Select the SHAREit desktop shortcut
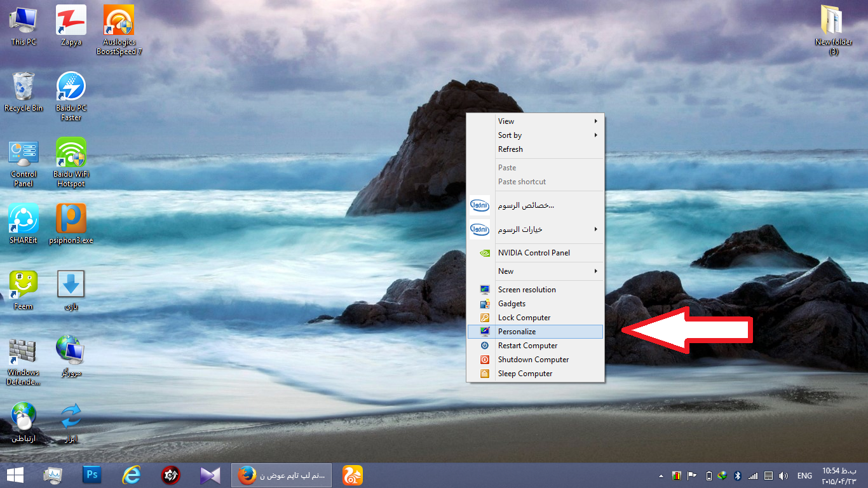Screen dimensions: 868x488 [24, 224]
